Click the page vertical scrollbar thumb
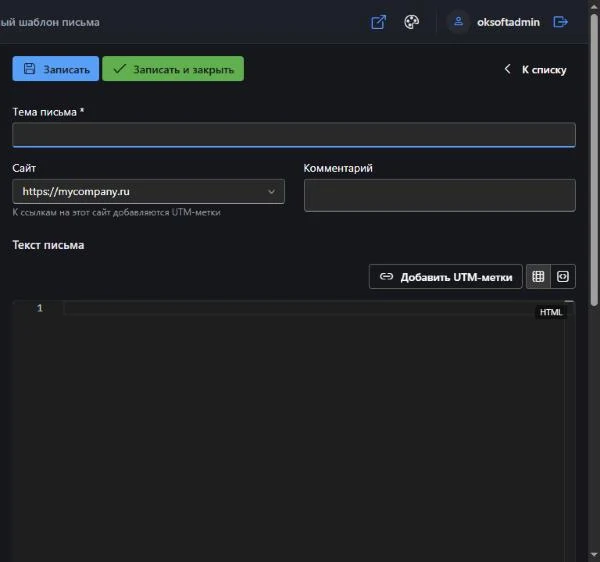This screenshot has height=562, width=600. click(x=594, y=159)
